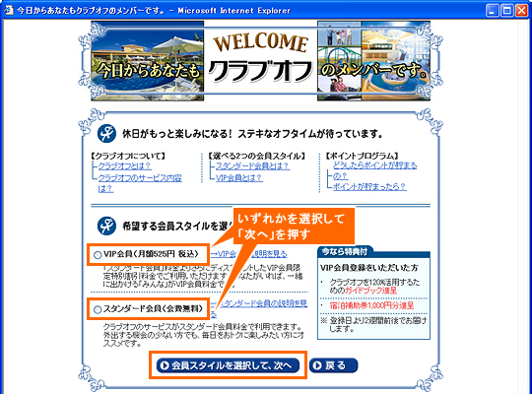
Task: Click the VIP会員の説明を見る link
Action: pos(248,254)
